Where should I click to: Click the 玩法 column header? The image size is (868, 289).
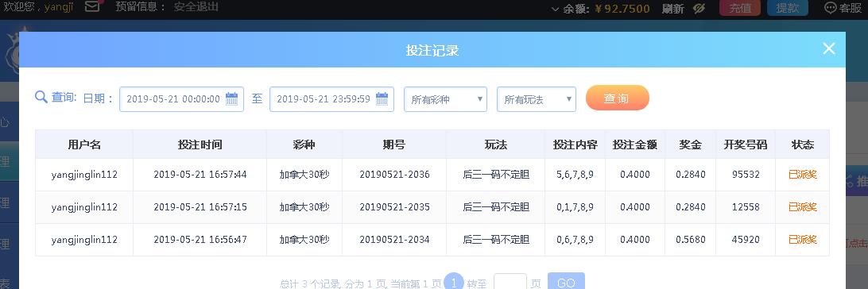(x=495, y=144)
